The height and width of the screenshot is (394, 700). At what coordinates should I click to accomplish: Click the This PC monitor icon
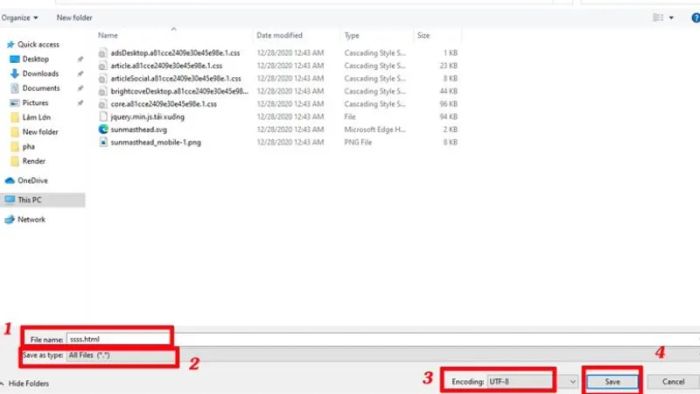pyautogui.click(x=9, y=199)
